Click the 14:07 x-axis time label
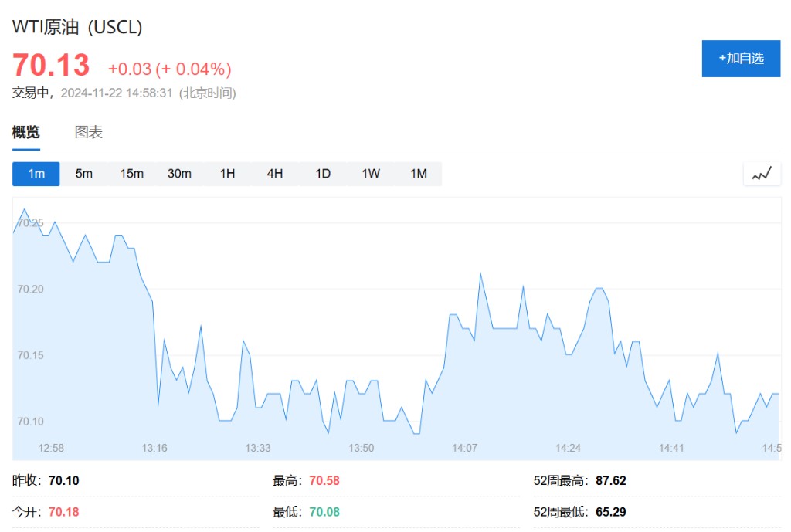The width and height of the screenshot is (791, 532). 464,448
